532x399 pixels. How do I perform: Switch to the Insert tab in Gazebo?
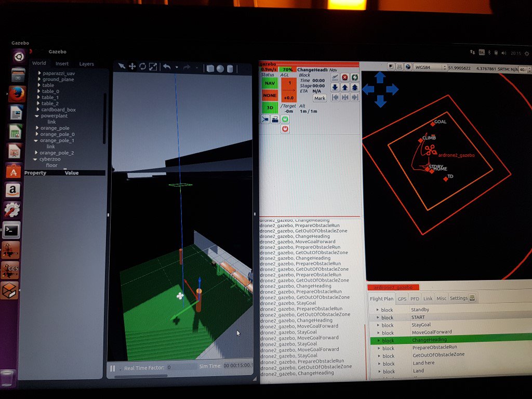[x=62, y=63]
